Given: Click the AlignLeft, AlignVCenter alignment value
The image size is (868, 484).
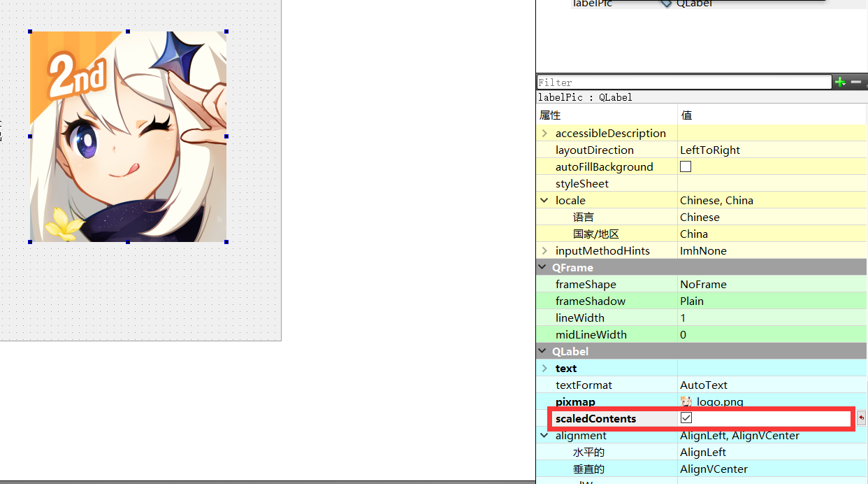Looking at the screenshot, I should pos(739,435).
